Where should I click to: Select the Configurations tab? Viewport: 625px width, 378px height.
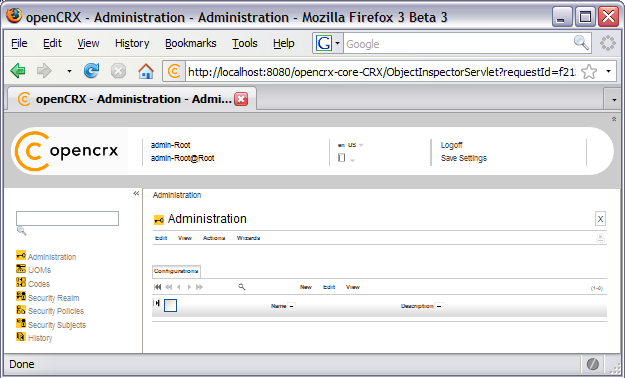(176, 271)
